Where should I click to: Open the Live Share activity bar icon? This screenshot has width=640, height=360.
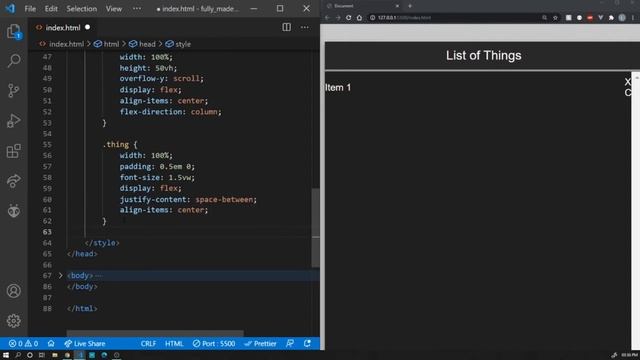tap(13, 181)
